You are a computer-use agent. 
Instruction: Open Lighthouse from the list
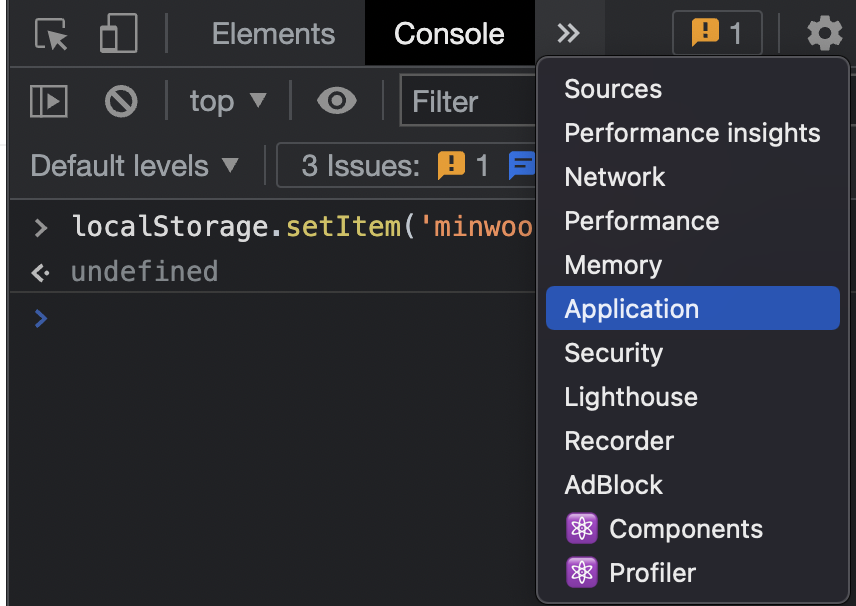pos(630,397)
